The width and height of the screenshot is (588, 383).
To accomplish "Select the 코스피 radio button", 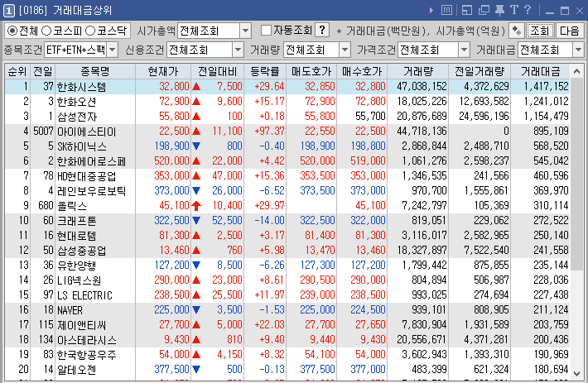I will click(46, 31).
